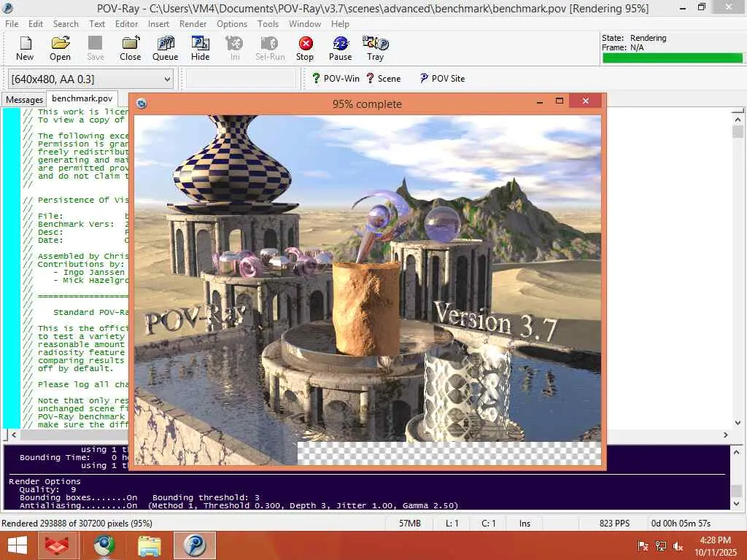Open the Window menu
Viewport: 747px width, 560px height.
[x=305, y=24]
